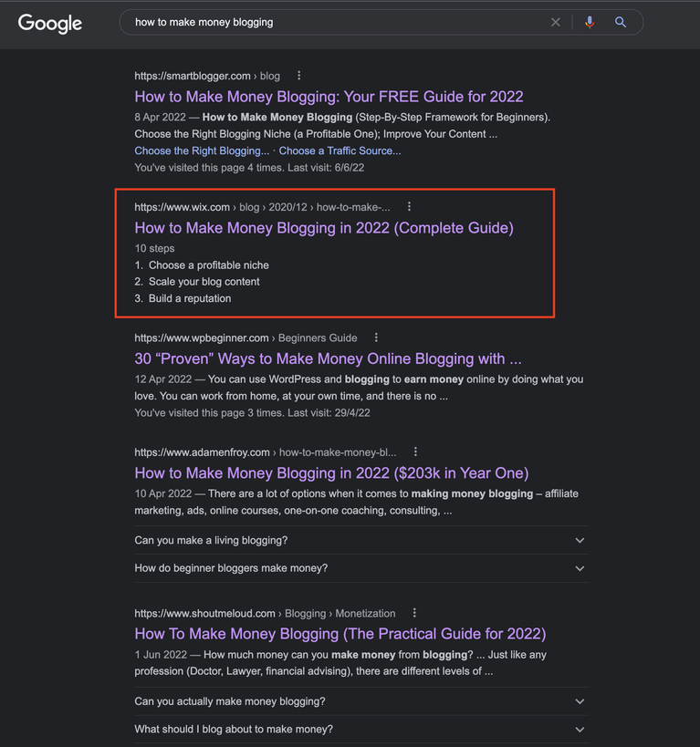
Task: Click the magnifying glass search icon
Action: [x=621, y=22]
